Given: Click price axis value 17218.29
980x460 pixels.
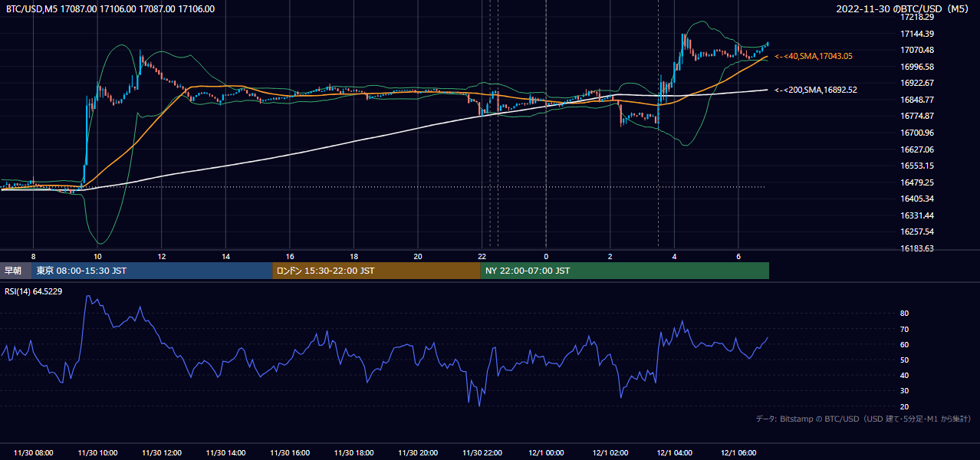Looking at the screenshot, I should pos(916,17).
